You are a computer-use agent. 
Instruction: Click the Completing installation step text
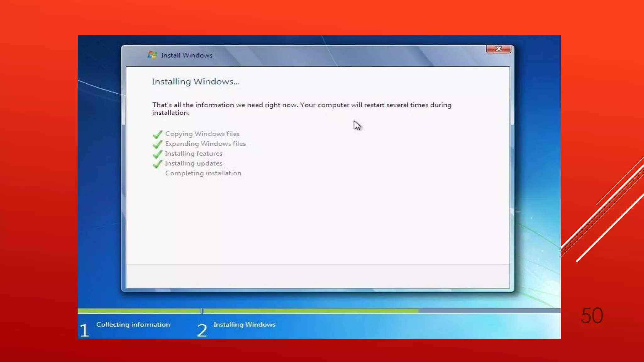tap(203, 173)
